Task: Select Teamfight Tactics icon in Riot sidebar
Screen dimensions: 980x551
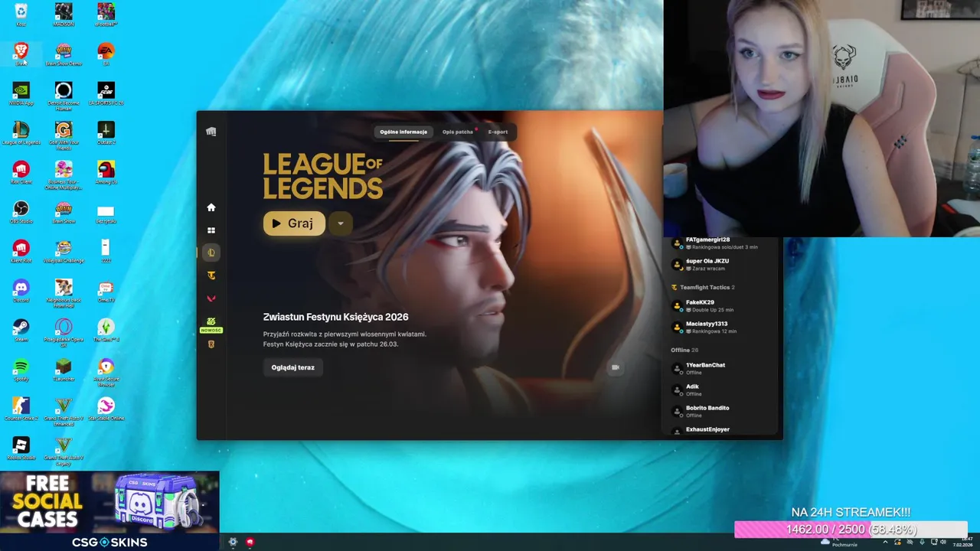Action: [211, 275]
